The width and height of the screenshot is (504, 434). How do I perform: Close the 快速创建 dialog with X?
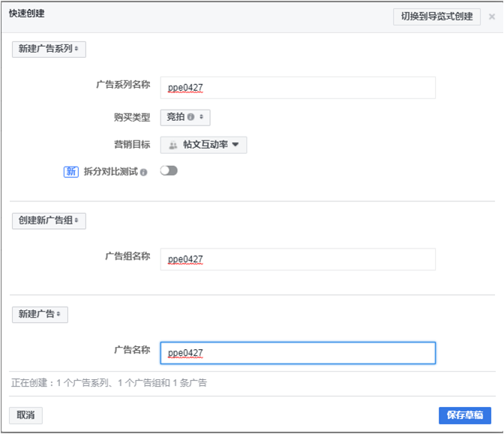[492, 17]
